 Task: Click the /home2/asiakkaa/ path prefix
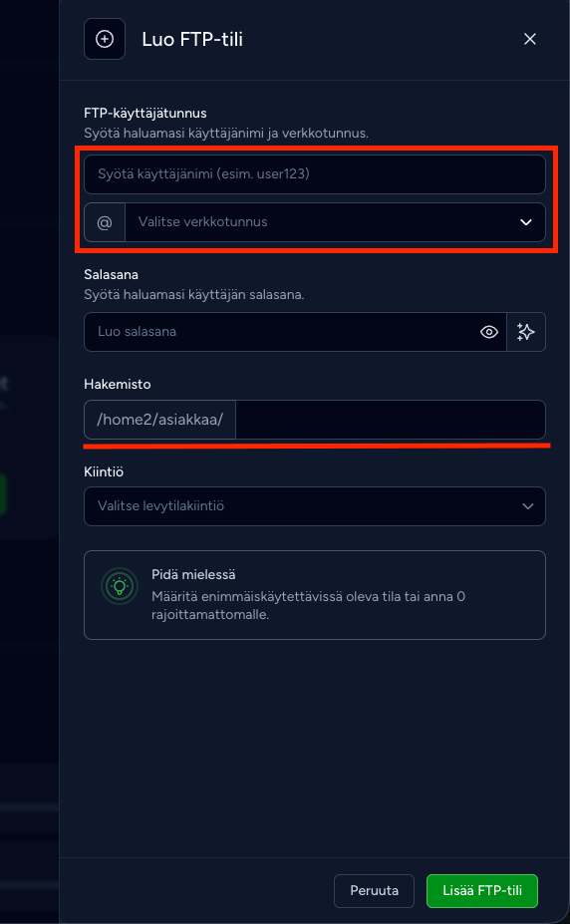coord(160,421)
